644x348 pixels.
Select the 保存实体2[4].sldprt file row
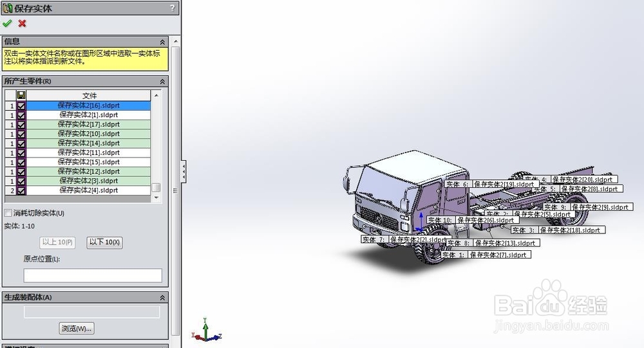coord(88,190)
